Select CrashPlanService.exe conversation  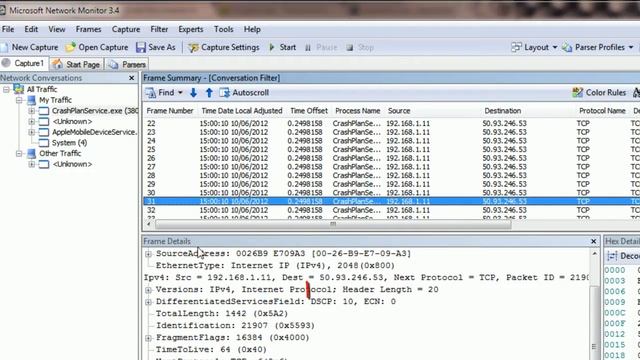click(x=95, y=111)
